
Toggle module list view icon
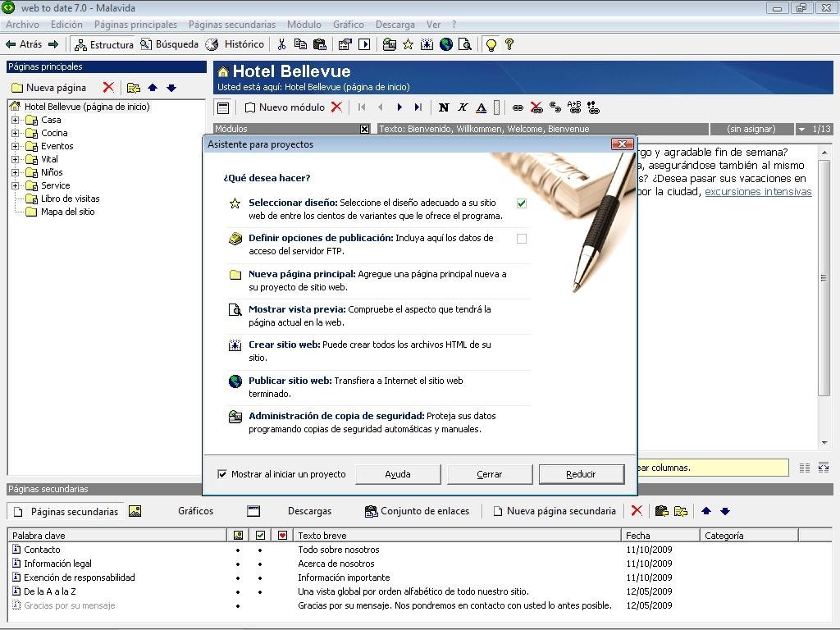tap(223, 107)
